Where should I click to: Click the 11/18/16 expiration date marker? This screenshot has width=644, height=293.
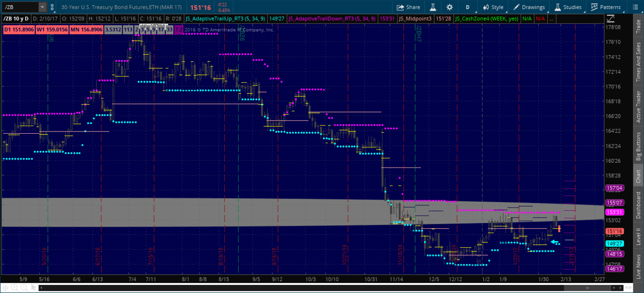click(x=401, y=255)
